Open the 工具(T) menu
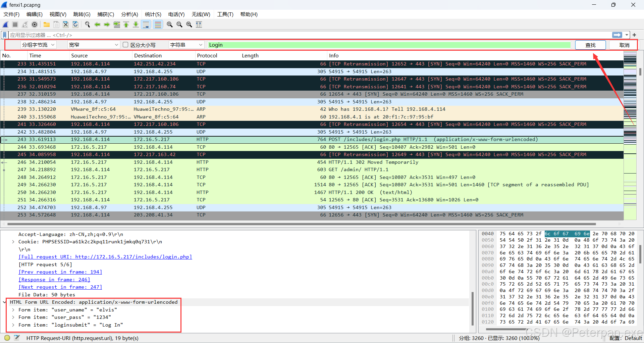Screen dimensions: 644x343 (225, 14)
